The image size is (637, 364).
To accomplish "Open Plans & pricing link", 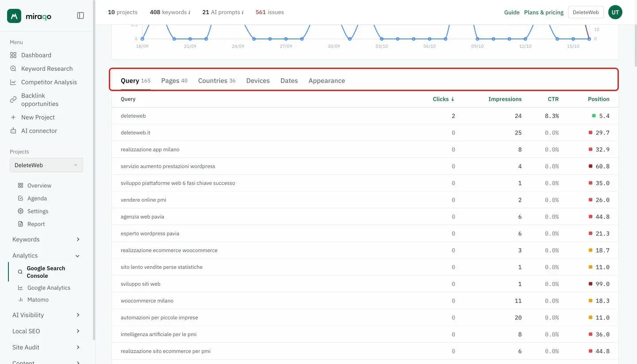I will pyautogui.click(x=544, y=12).
